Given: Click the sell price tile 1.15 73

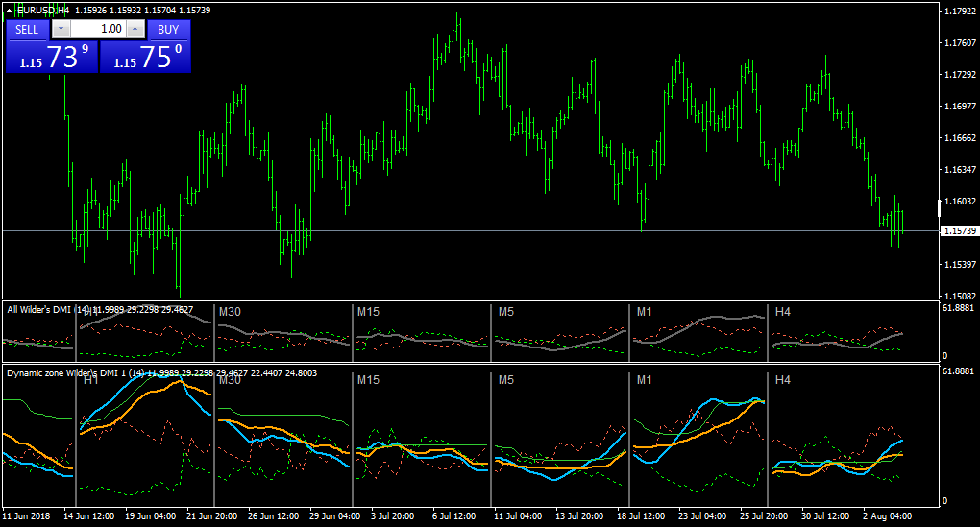Looking at the screenshot, I should coord(52,57).
